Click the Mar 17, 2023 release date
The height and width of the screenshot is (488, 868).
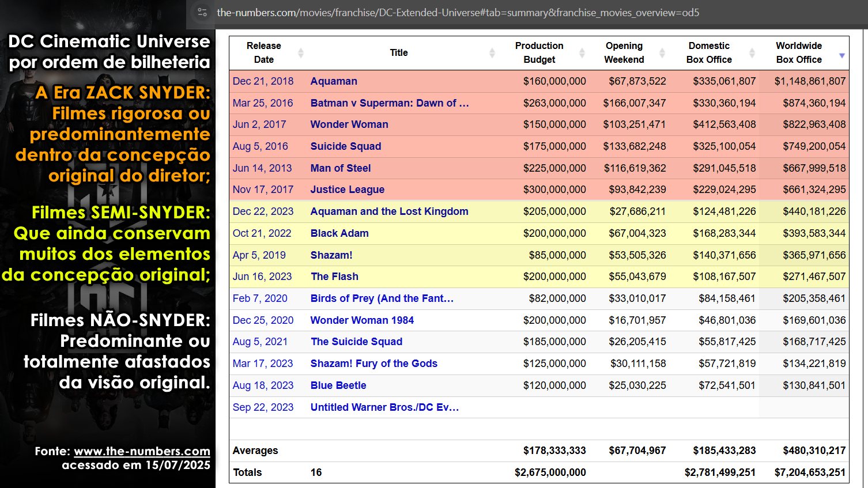(x=263, y=364)
